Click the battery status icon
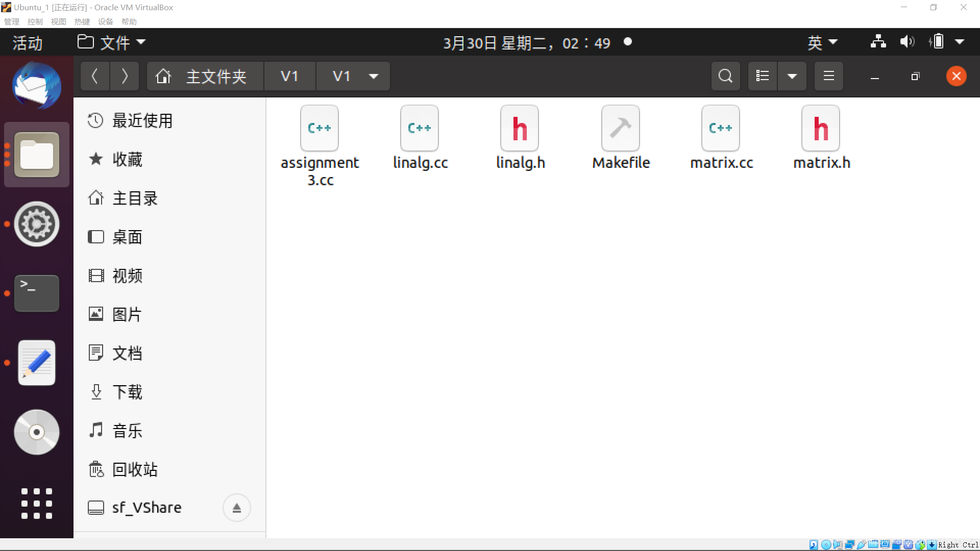This screenshot has height=551, width=980. click(x=937, y=42)
